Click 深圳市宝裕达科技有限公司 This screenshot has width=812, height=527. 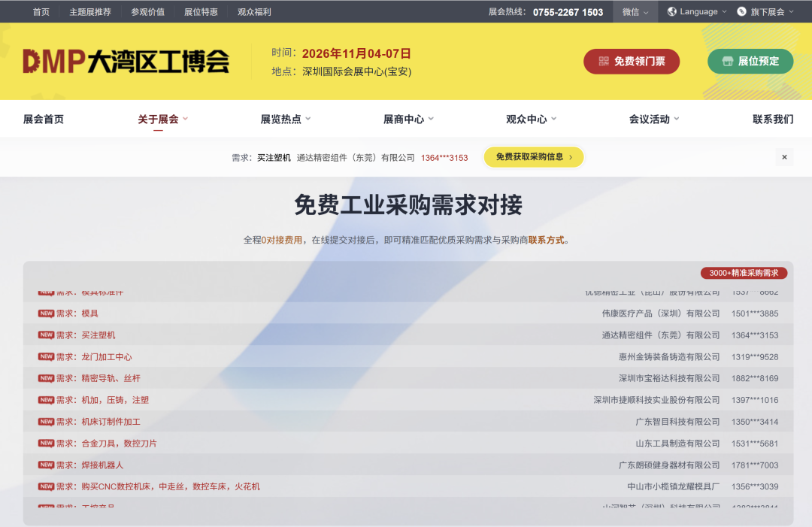tap(669, 378)
